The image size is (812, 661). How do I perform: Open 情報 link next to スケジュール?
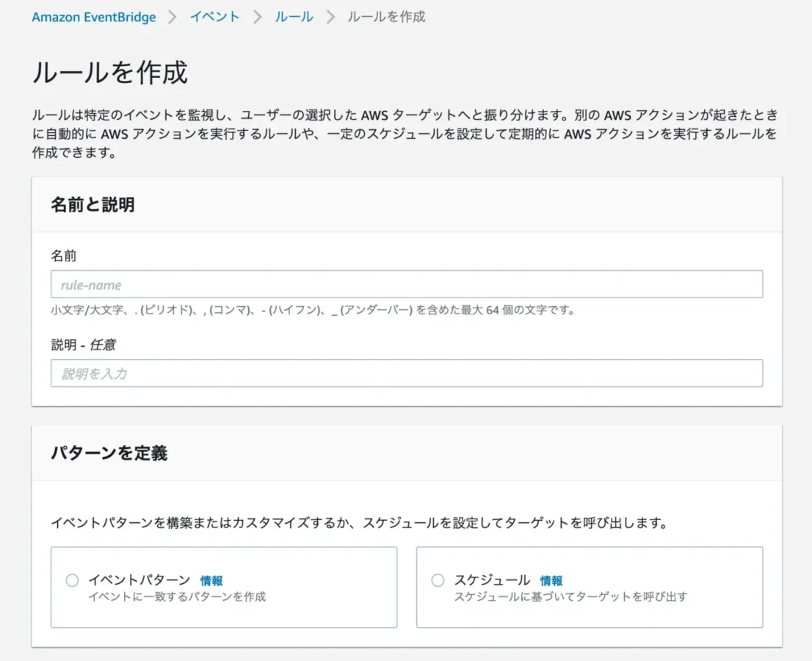(551, 581)
